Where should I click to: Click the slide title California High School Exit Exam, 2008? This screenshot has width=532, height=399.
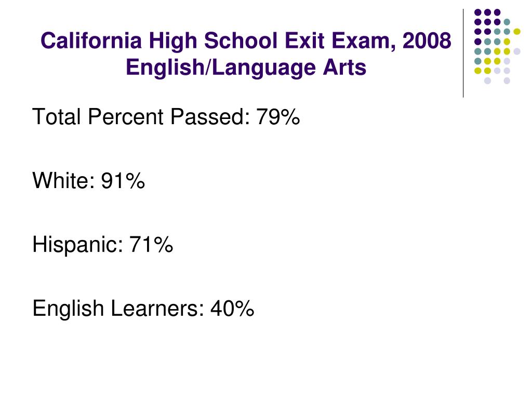[x=246, y=41]
